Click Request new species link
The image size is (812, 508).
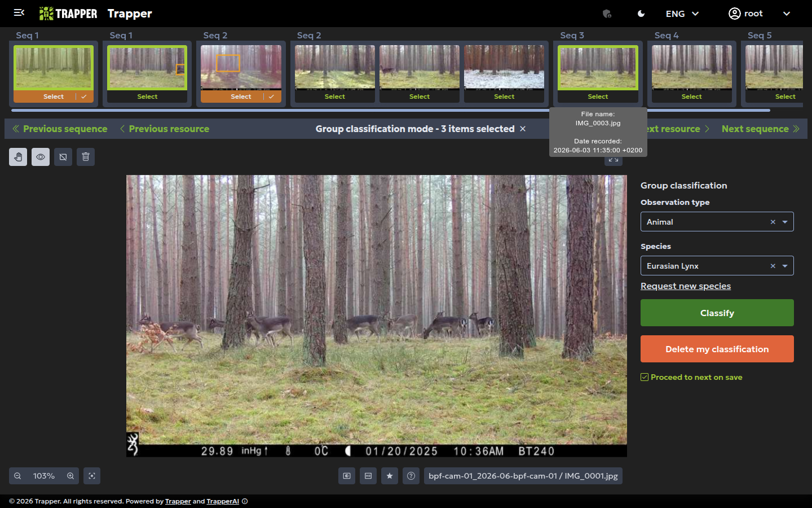[686, 286]
